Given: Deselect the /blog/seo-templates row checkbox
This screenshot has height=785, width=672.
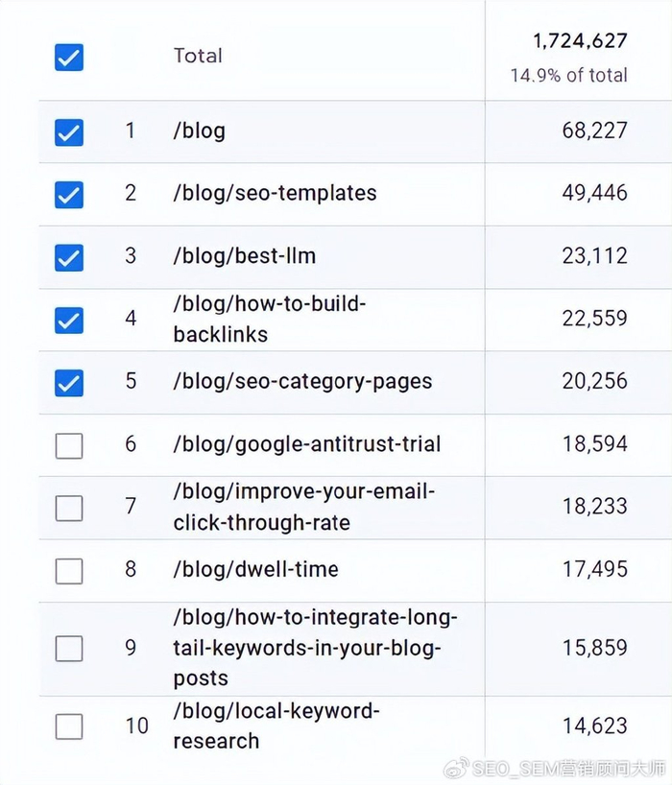Looking at the screenshot, I should click(69, 195).
